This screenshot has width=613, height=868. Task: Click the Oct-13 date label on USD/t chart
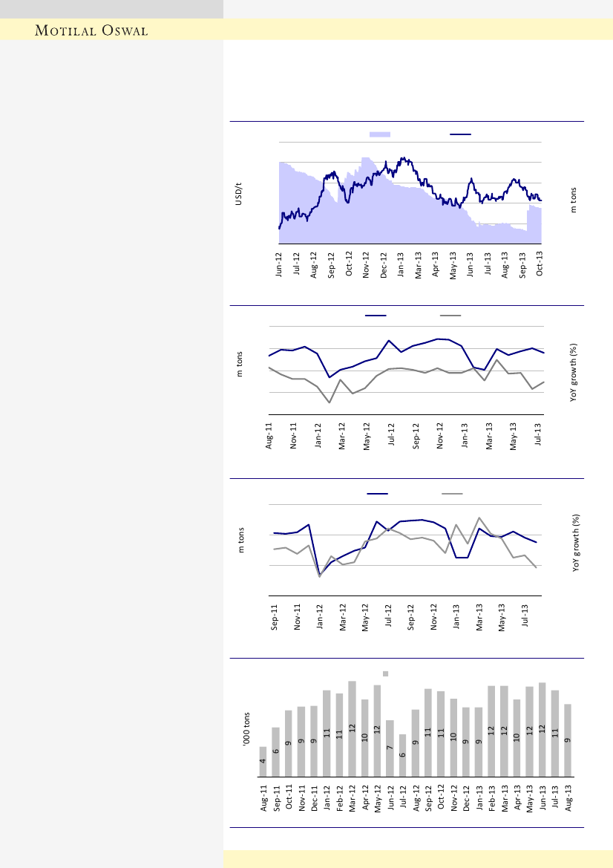point(540,265)
